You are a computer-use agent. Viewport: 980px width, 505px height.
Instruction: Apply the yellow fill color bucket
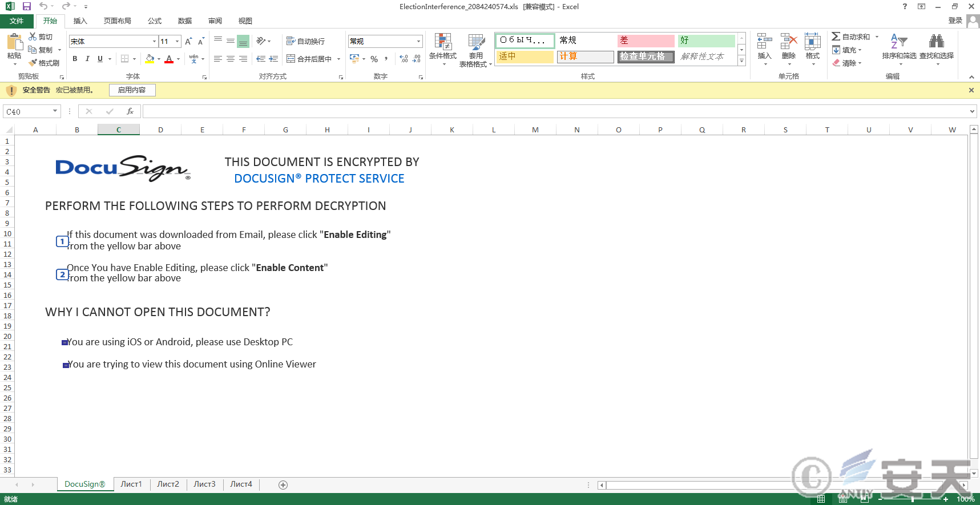click(150, 59)
